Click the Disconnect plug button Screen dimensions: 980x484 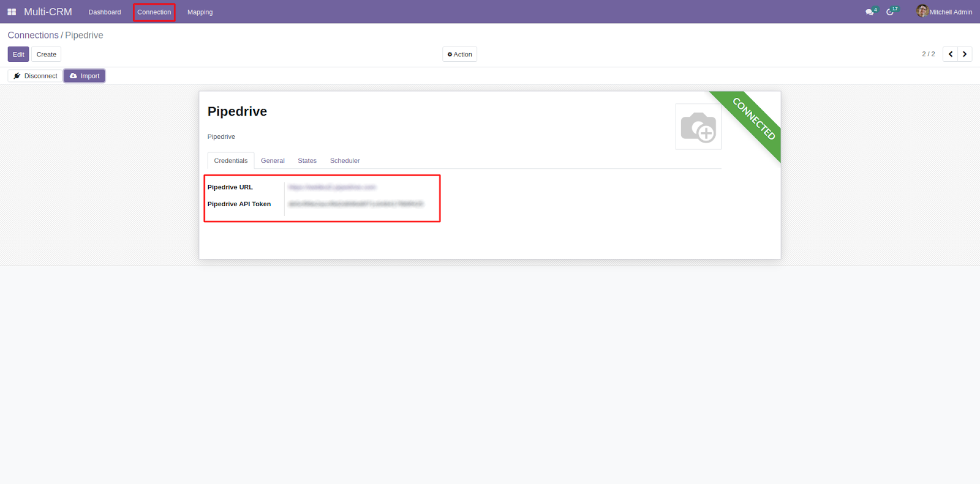coord(36,76)
